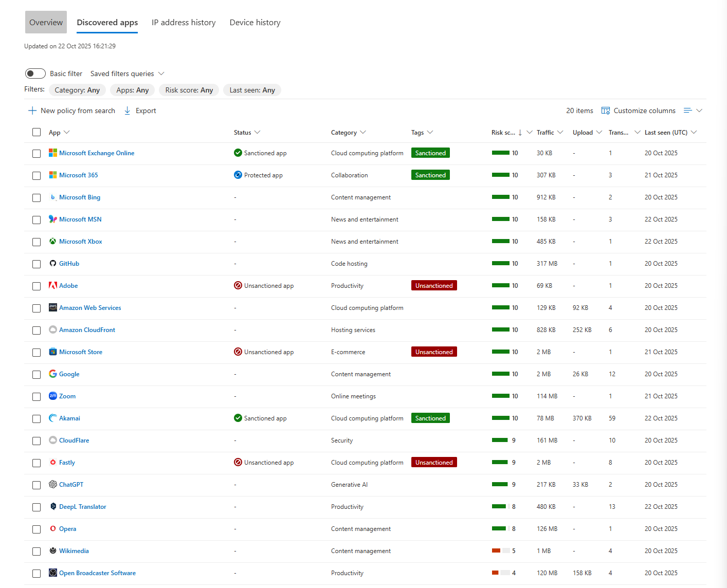Switch to the IP address history tab
This screenshot has width=727, height=588.
click(184, 23)
